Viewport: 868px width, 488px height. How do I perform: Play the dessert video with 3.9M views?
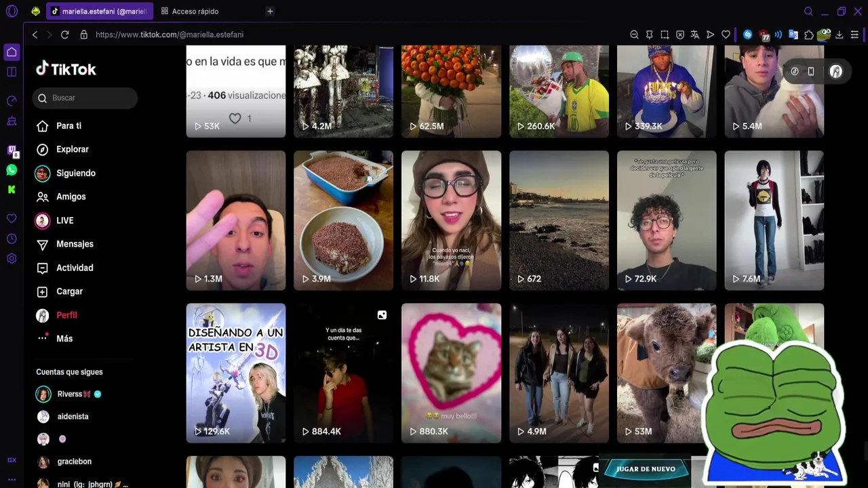tap(343, 220)
